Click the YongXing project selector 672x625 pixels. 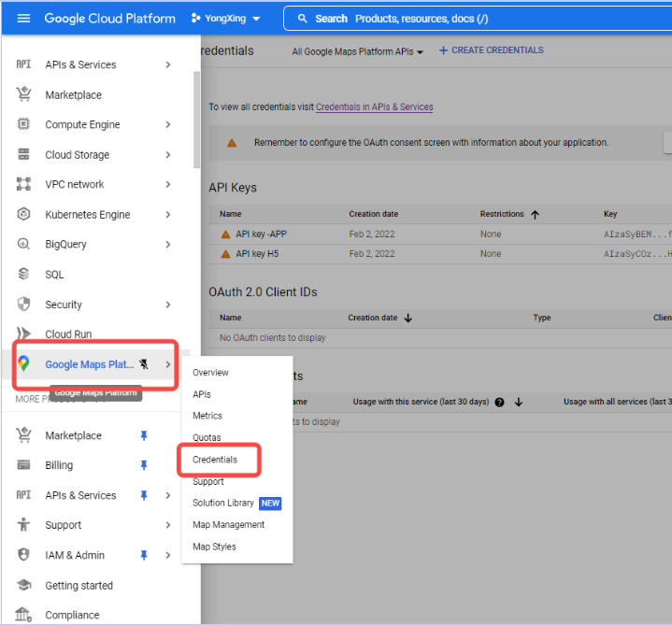pos(226,19)
